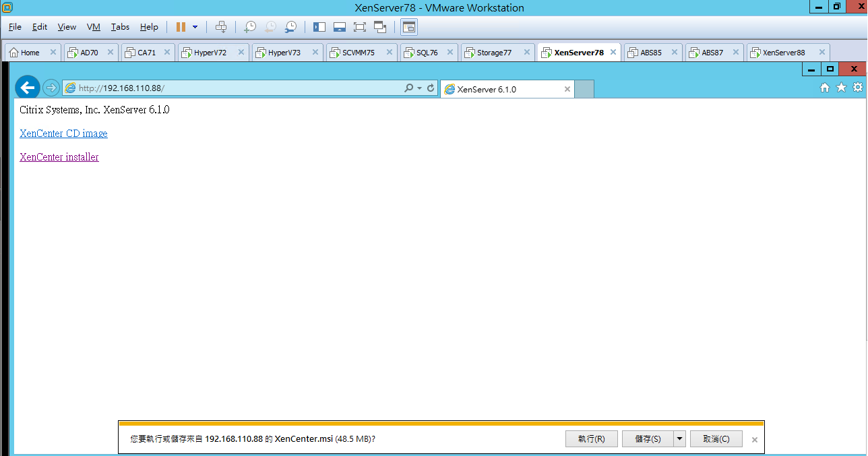Click the VMware Workstation title bar icon

(6, 7)
